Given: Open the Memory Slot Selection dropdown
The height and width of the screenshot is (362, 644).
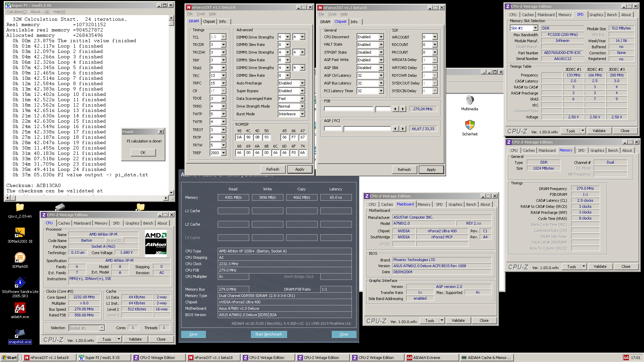Looking at the screenshot, I should [535, 28].
